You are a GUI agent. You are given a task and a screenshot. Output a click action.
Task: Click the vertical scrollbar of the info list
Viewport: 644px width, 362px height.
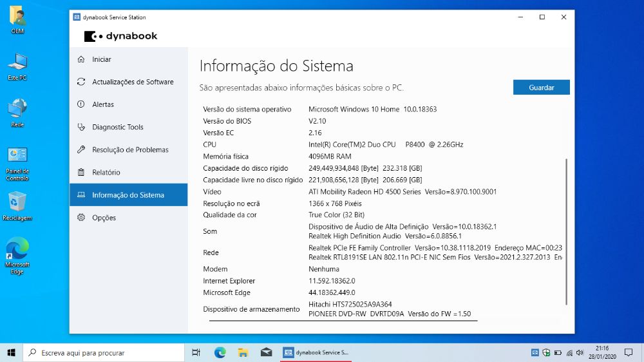click(x=566, y=231)
